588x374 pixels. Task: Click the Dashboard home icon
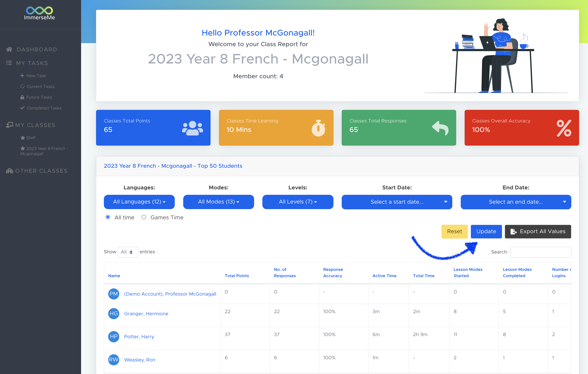pos(9,50)
